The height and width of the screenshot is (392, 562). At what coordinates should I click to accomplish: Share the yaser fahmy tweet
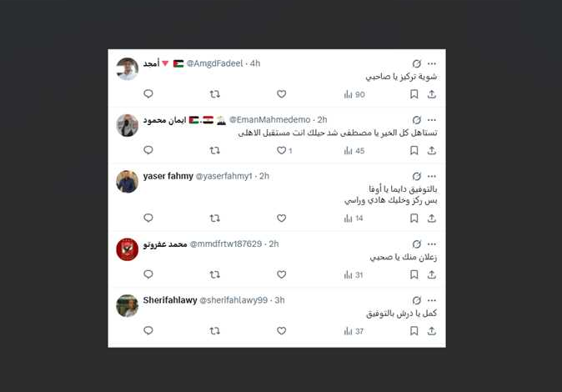(432, 218)
